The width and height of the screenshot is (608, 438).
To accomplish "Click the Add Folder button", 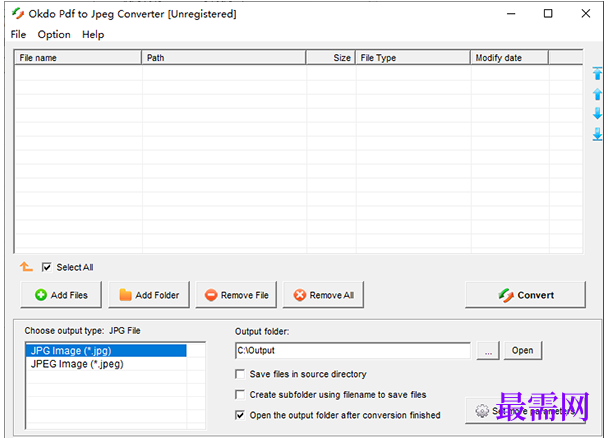I will (149, 295).
